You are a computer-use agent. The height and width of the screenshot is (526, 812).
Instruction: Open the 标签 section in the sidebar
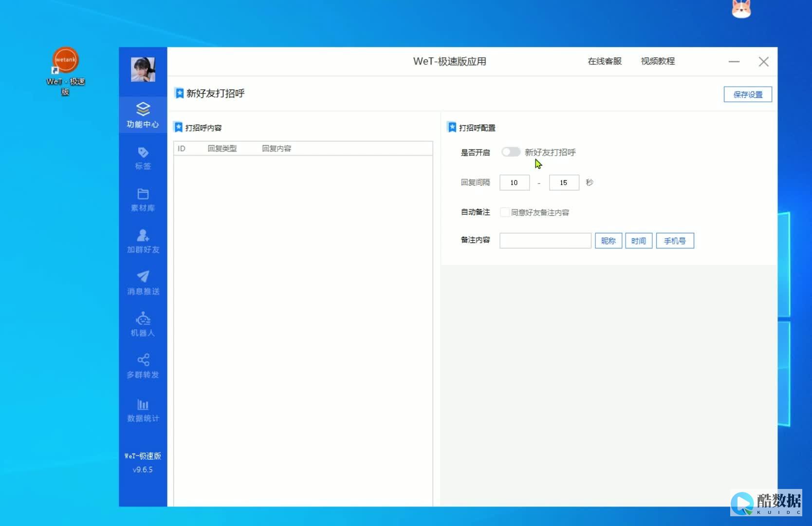143,158
